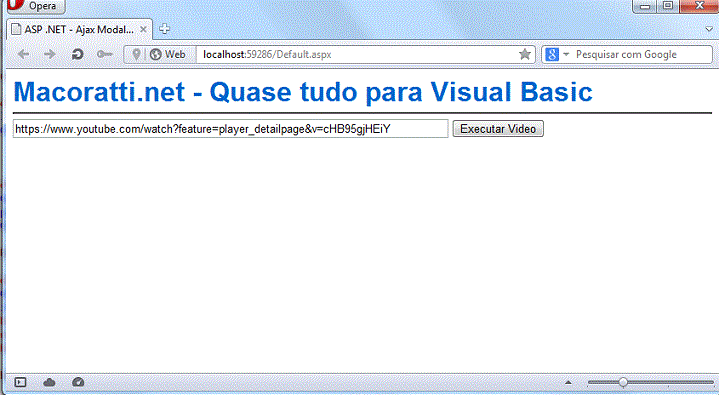
Task: Open a new tab with plus icon
Action: (164, 29)
